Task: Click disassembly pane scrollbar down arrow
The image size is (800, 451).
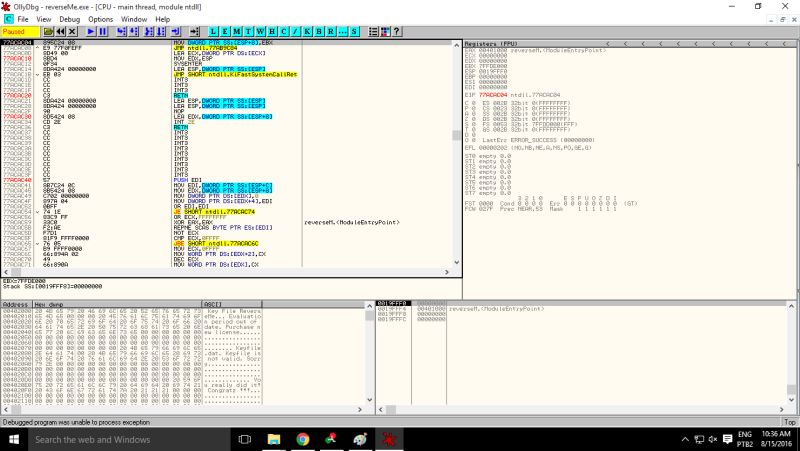Action: [457, 262]
